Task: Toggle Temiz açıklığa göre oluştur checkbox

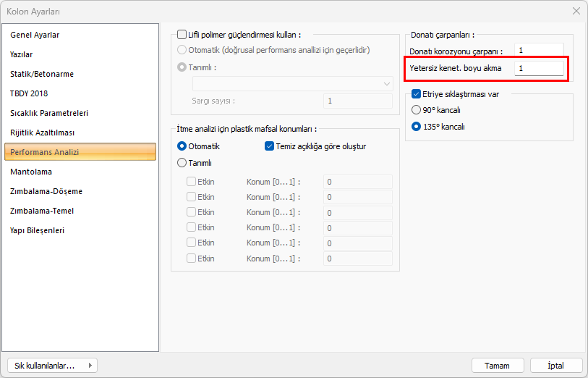Action: tap(270, 146)
